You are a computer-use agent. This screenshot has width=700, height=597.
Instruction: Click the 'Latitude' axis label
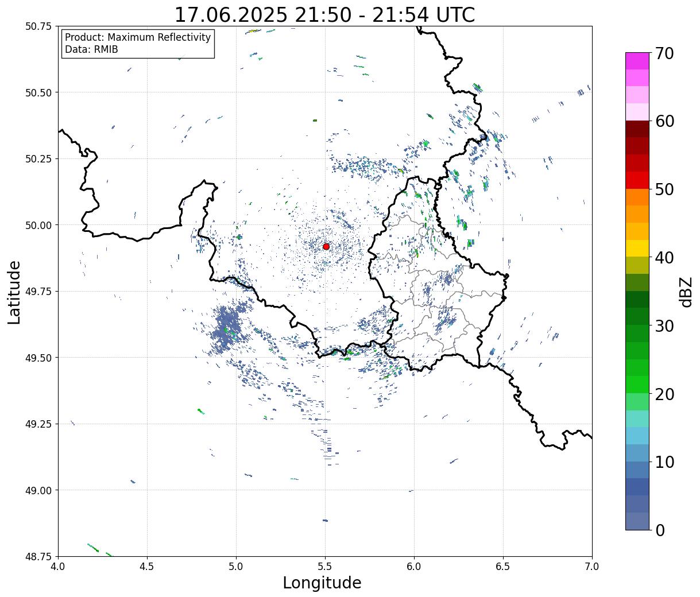(14, 292)
